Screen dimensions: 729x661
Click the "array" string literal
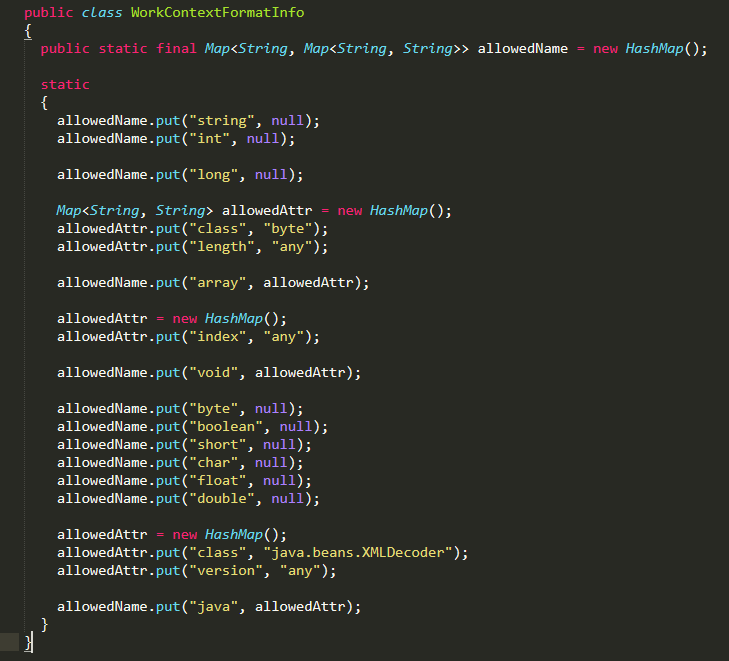218,283
